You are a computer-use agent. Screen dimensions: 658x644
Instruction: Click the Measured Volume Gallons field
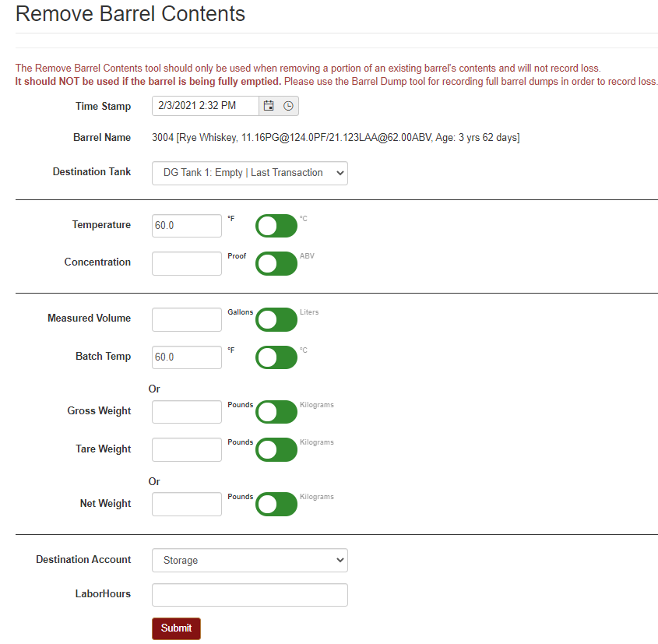(186, 319)
